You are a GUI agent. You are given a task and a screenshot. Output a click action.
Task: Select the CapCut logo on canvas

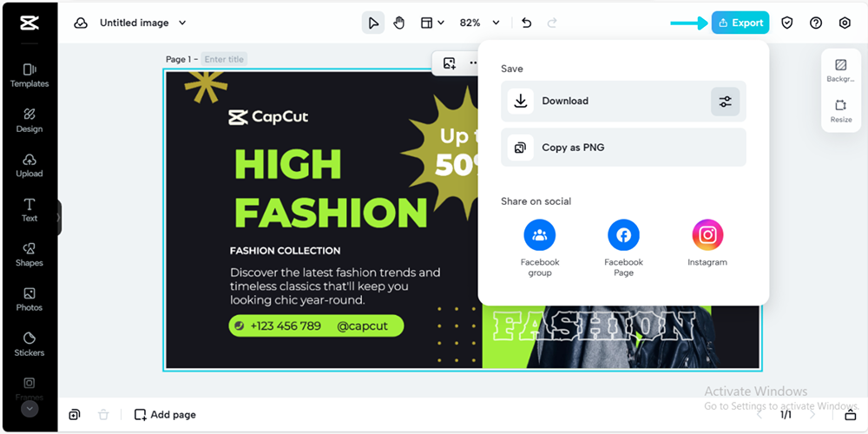268,117
